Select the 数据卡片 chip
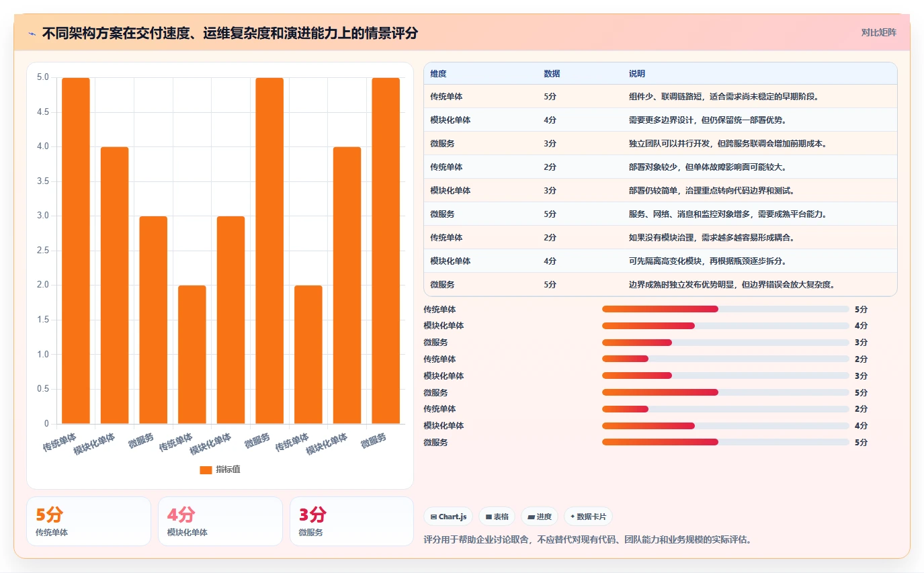 [x=588, y=517]
